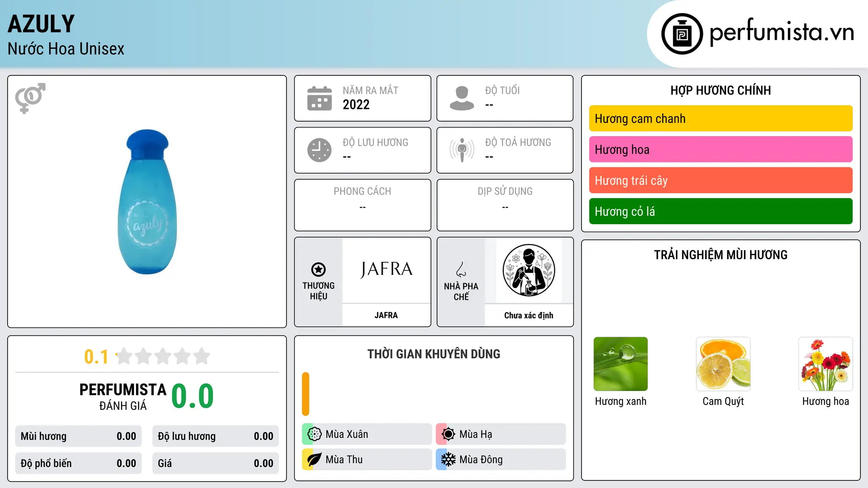Image resolution: width=868 pixels, height=488 pixels.
Task: Open the Hương xanh note thumbnail
Action: coord(620,364)
